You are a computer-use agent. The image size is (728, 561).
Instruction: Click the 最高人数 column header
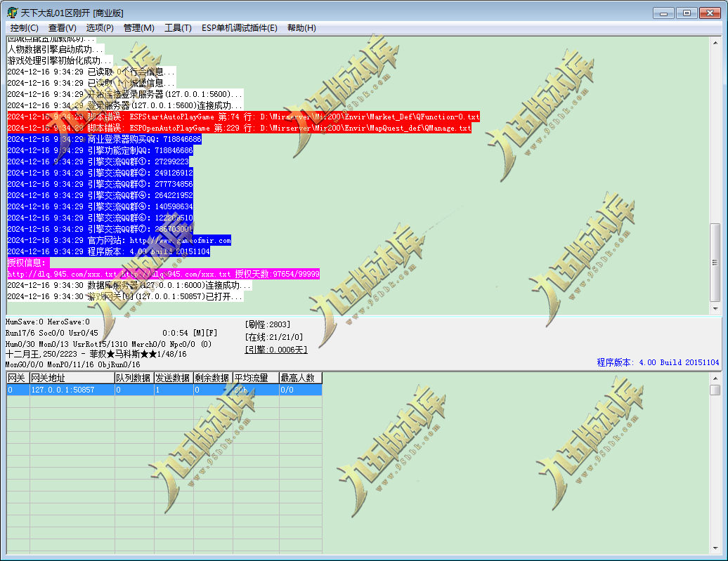(x=300, y=378)
